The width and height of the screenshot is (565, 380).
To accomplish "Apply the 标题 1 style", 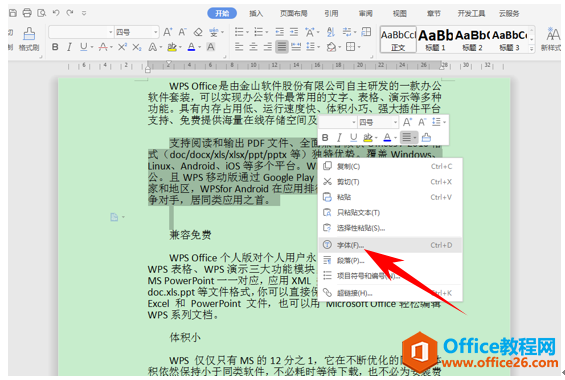I will click(435, 39).
